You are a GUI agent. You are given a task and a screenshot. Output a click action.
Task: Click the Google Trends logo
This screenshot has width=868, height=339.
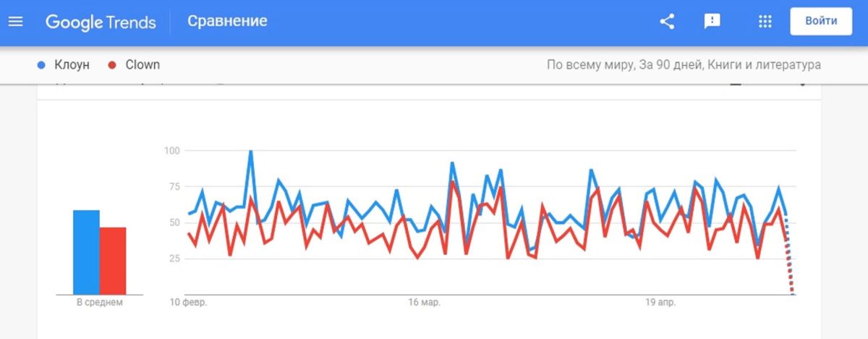coord(101,22)
